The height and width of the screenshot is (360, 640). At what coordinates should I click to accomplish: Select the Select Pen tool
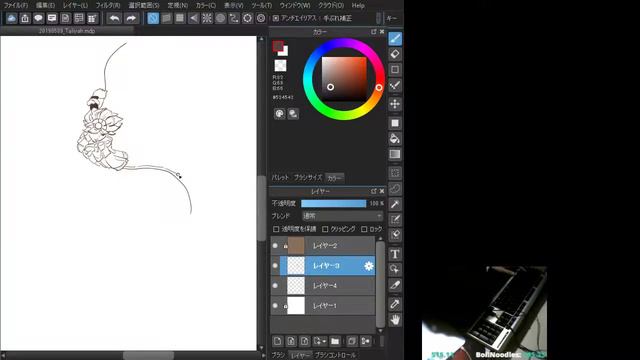395,220
